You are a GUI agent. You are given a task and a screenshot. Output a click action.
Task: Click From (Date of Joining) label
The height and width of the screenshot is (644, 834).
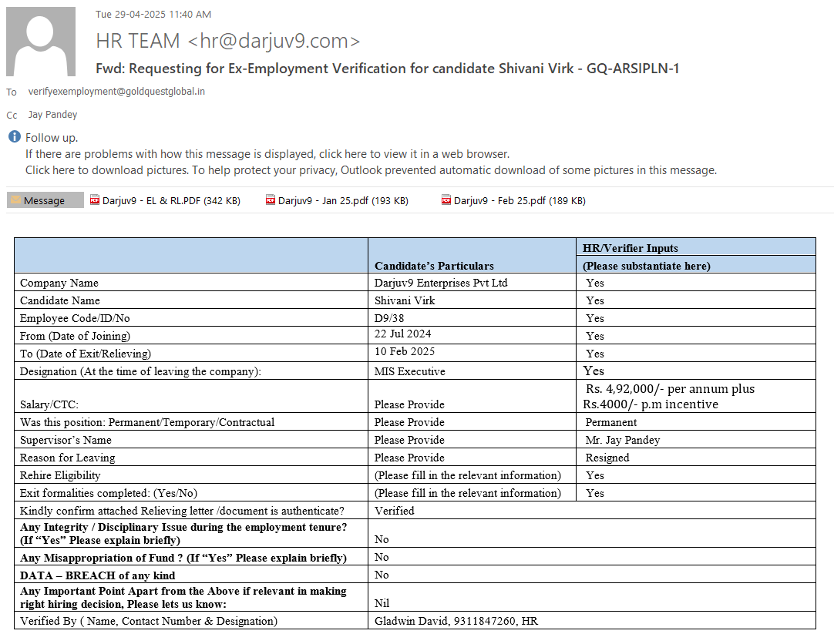75,336
